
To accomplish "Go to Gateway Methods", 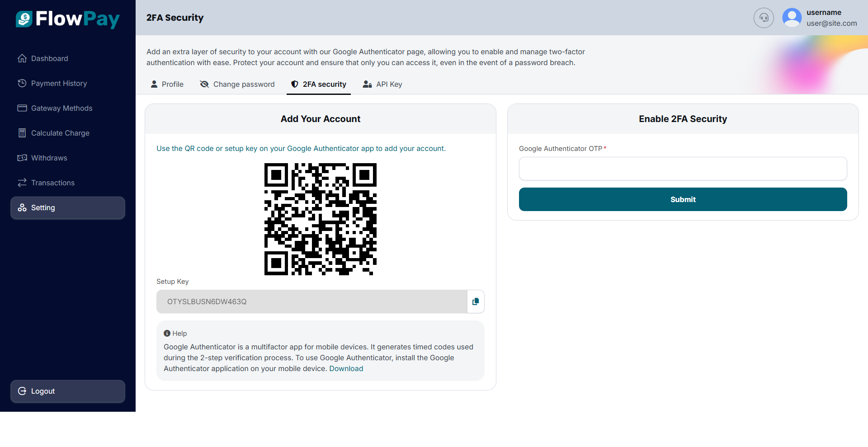I will pos(61,108).
